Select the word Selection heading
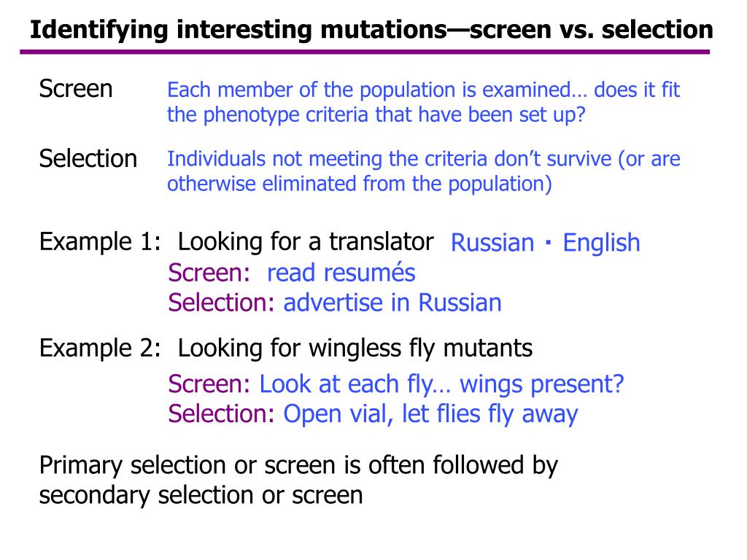Viewport: 747px width, 560px height. tap(88, 158)
